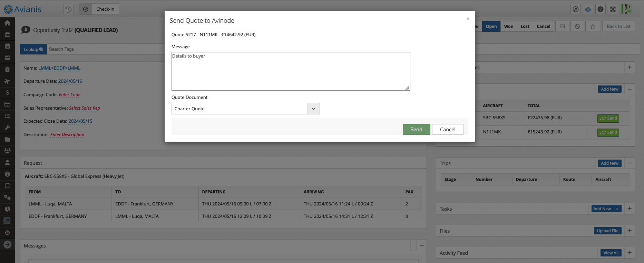Click the Avianis logo
Screen dimensions: 644x263
(23, 9)
